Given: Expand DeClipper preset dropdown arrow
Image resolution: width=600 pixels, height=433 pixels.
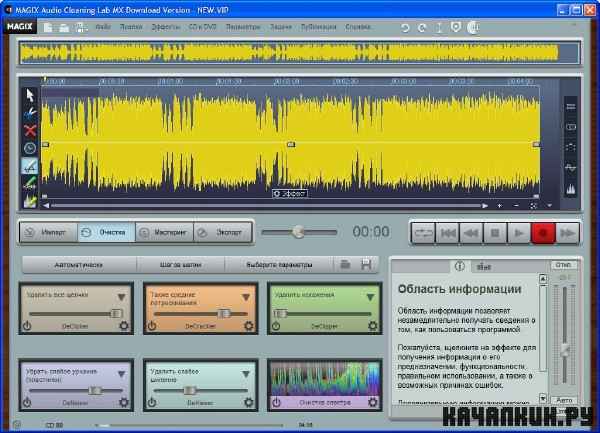Looking at the screenshot, I should pos(370,297).
